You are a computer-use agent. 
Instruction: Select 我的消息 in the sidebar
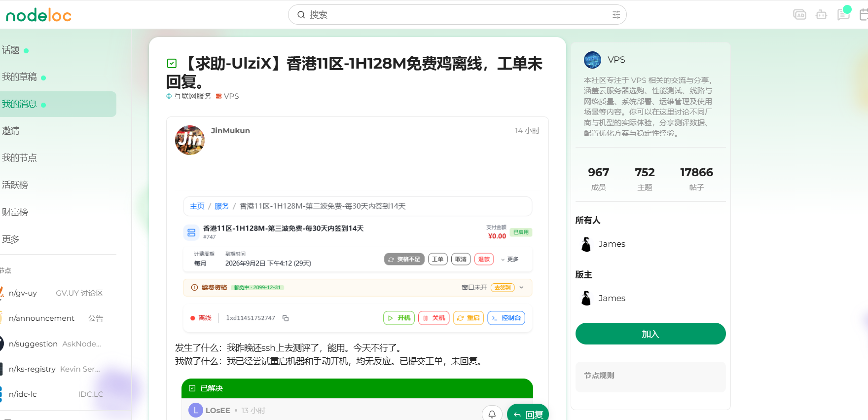58,104
